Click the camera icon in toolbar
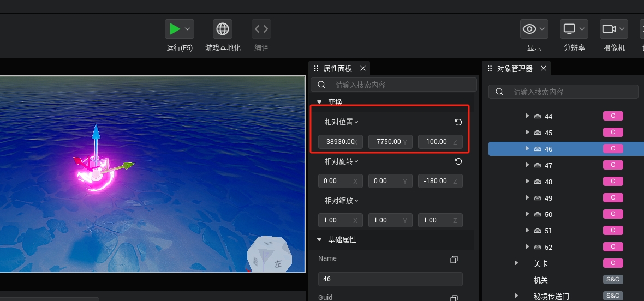 (608, 29)
